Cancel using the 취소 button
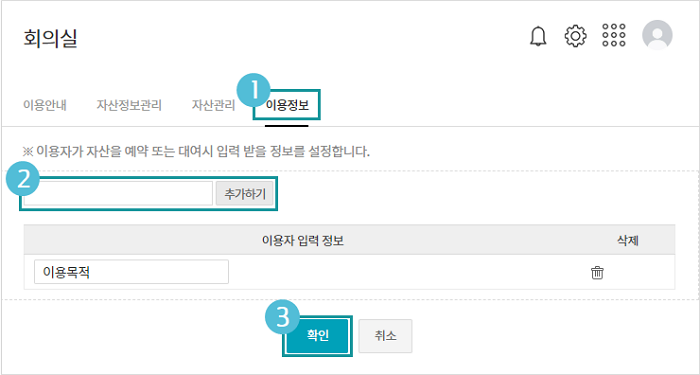This screenshot has width=700, height=375. 385,336
